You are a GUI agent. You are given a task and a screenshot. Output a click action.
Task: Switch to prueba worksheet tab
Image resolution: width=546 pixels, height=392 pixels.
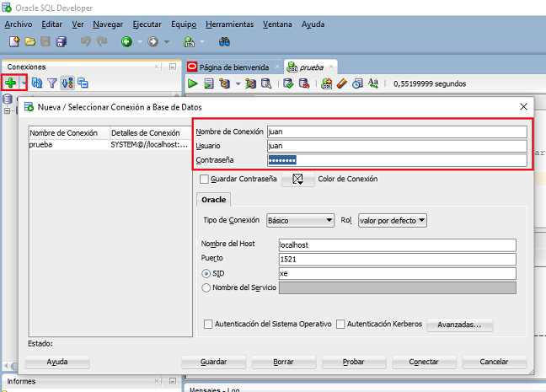tap(311, 67)
